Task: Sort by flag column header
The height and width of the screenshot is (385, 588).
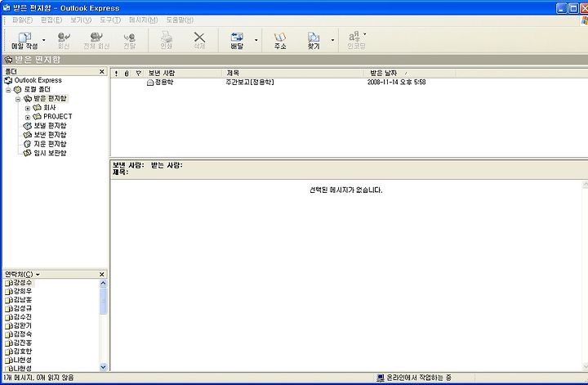Action: [138, 74]
